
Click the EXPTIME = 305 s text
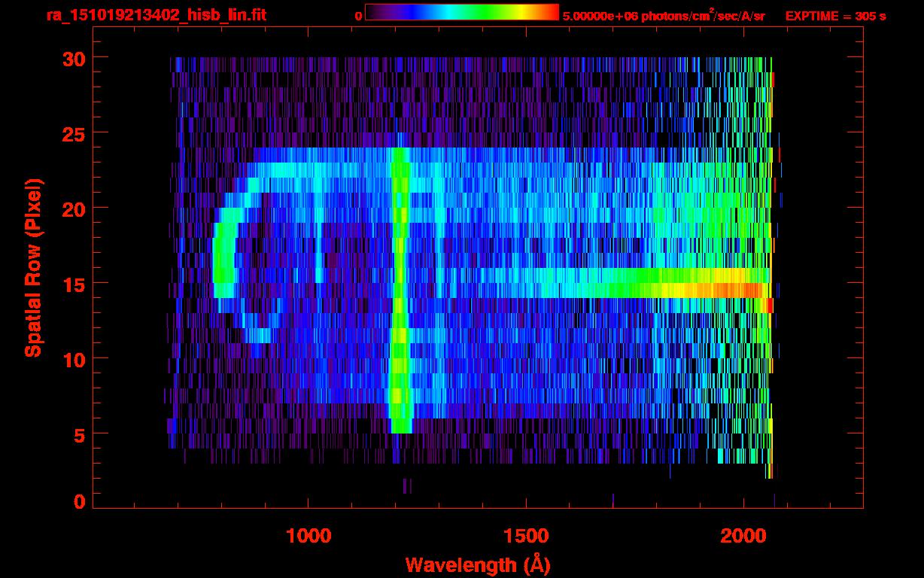click(835, 16)
